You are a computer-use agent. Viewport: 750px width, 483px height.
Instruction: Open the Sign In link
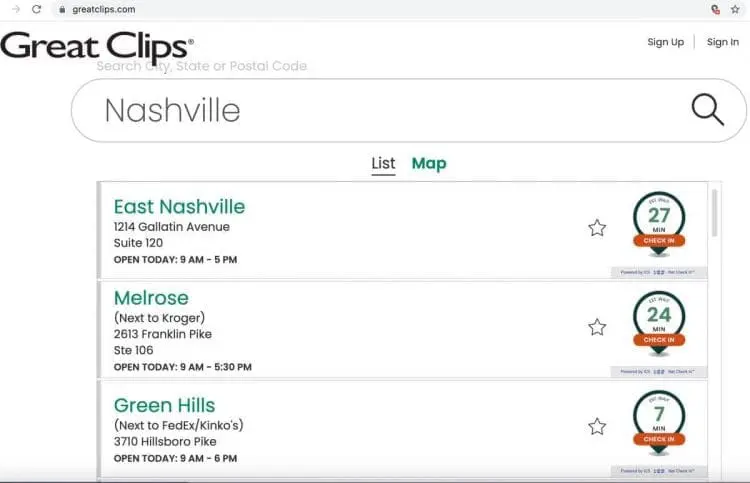click(723, 42)
